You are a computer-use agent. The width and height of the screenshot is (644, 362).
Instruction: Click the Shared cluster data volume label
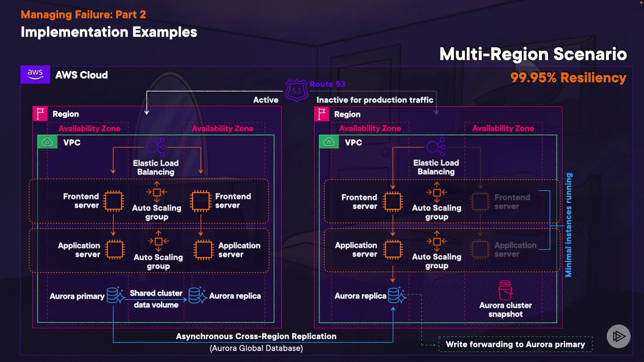(156, 299)
